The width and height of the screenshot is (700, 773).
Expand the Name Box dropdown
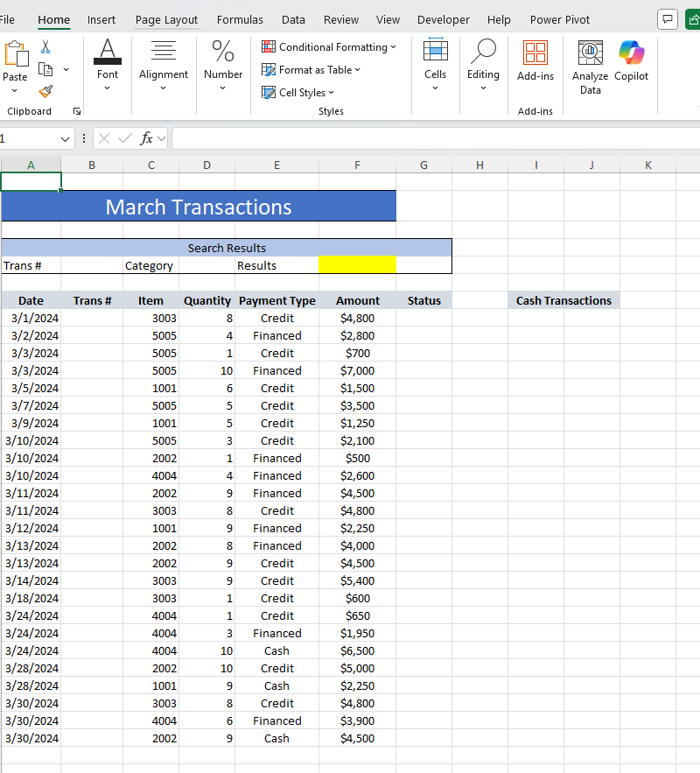(66, 138)
